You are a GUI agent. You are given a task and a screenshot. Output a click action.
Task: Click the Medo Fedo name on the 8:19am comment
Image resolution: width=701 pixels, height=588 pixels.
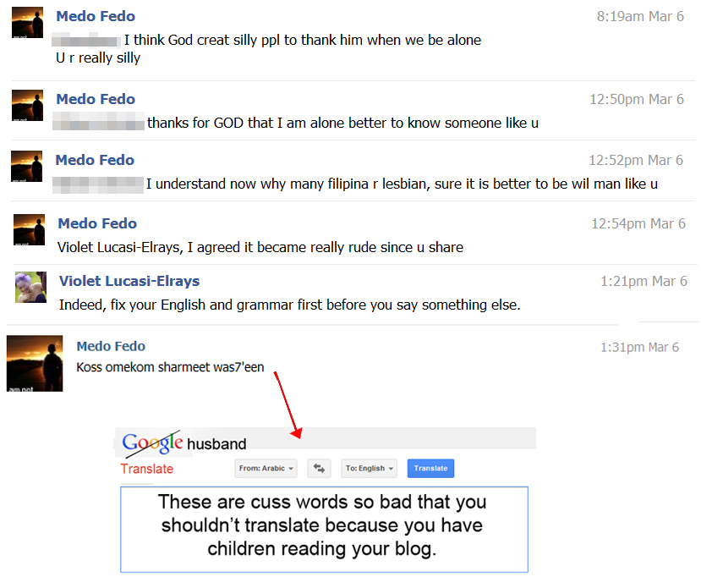click(x=96, y=16)
